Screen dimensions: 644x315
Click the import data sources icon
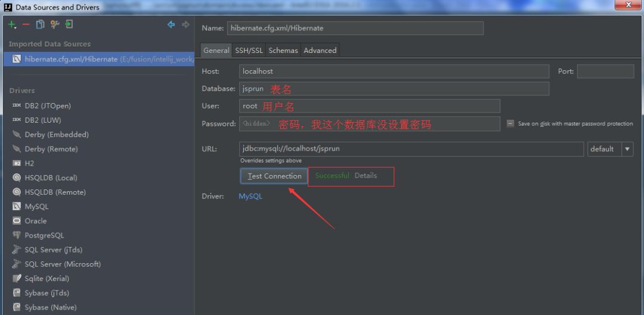[69, 24]
